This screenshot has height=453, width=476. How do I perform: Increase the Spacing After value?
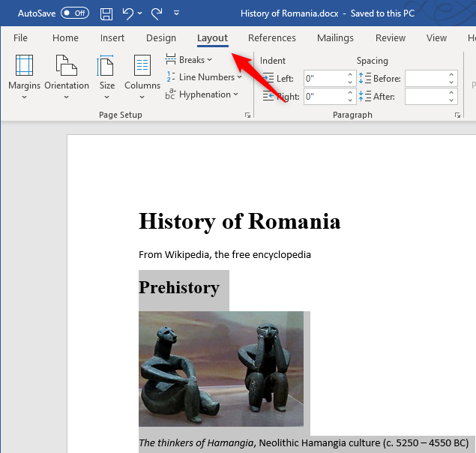click(x=451, y=93)
